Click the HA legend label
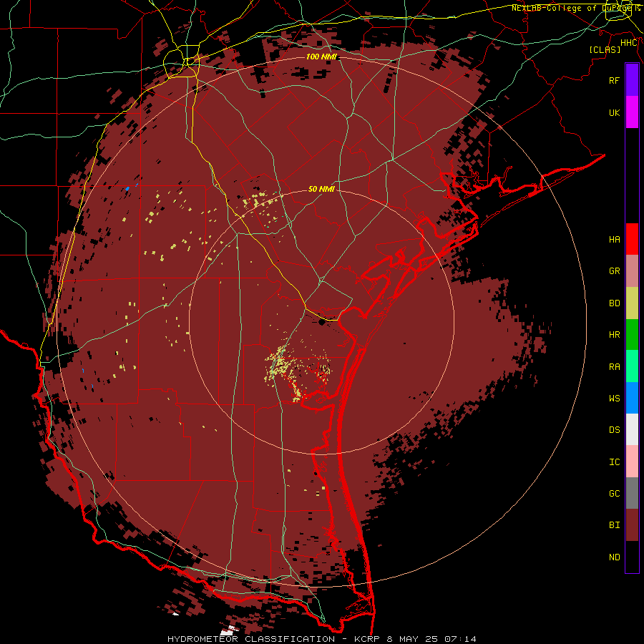This screenshot has height=644, width=644. (615, 240)
